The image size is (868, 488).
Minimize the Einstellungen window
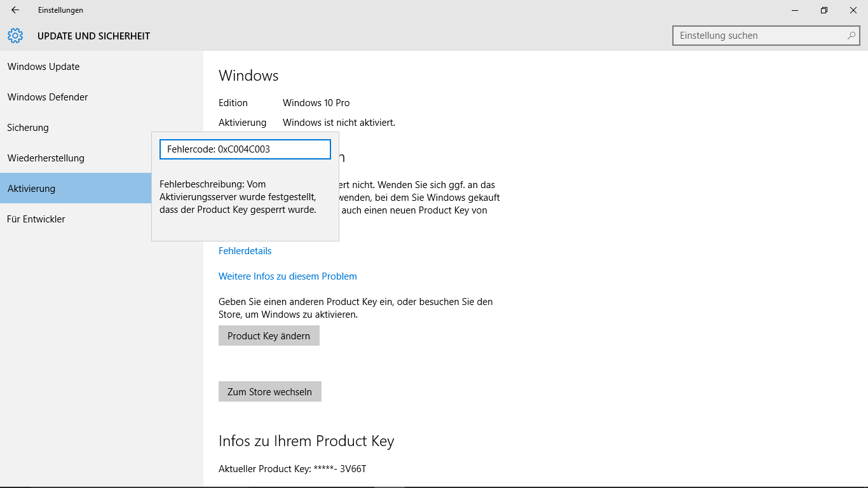click(x=795, y=10)
